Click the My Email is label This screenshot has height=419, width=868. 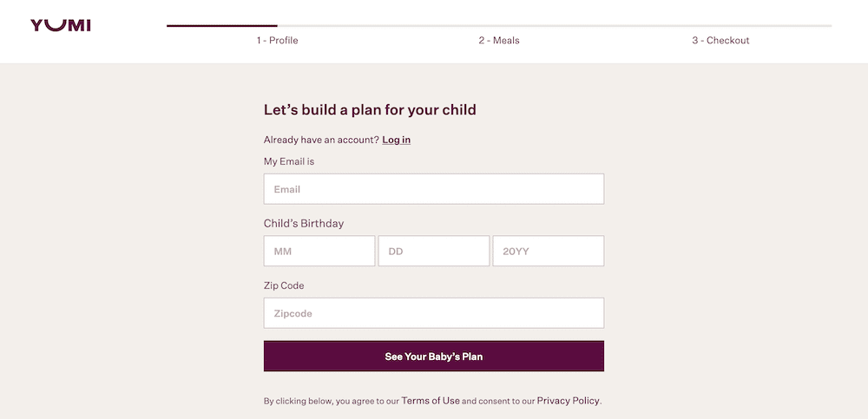pos(289,161)
